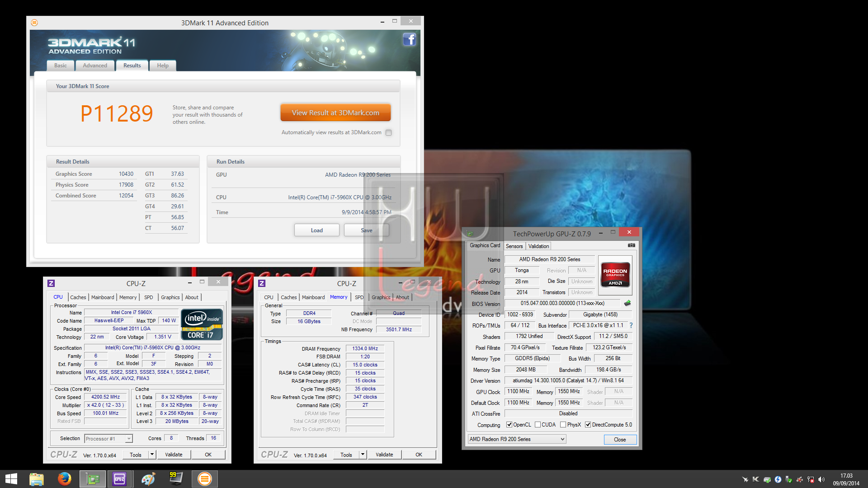The height and width of the screenshot is (488, 868).
Task: Click the 3DMark 11 orange title icon
Action: click(34, 23)
